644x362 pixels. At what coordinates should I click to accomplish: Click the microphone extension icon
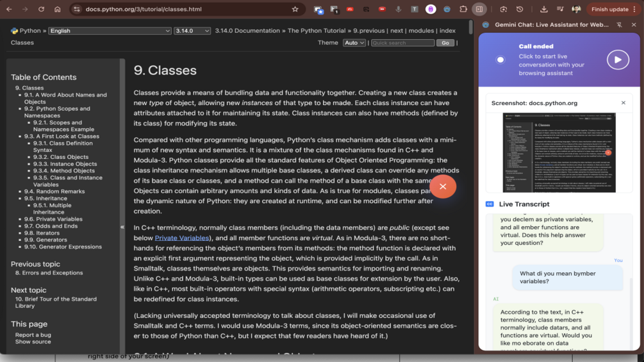pyautogui.click(x=398, y=9)
